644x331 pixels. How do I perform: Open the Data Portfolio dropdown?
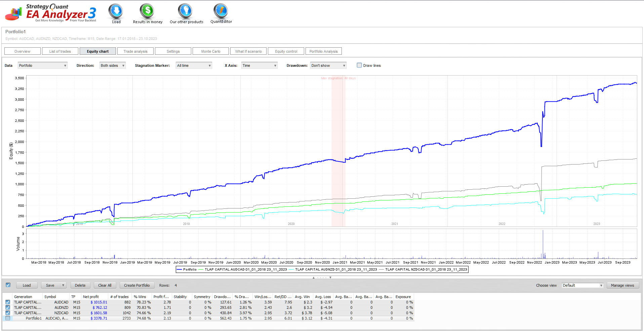[x=43, y=65]
